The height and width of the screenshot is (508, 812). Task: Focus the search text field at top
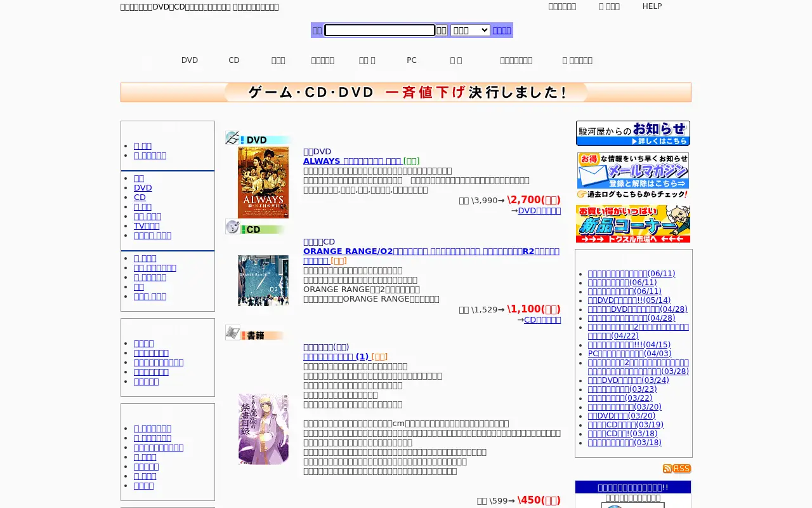[x=379, y=30]
